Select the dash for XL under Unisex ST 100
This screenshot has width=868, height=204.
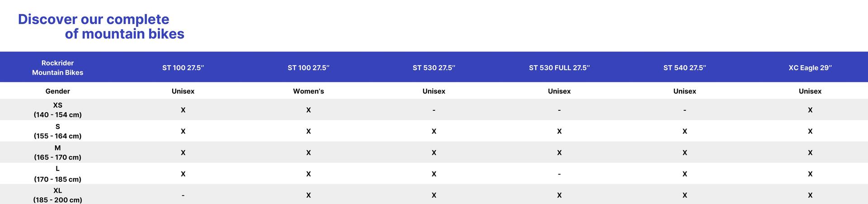coord(183,195)
